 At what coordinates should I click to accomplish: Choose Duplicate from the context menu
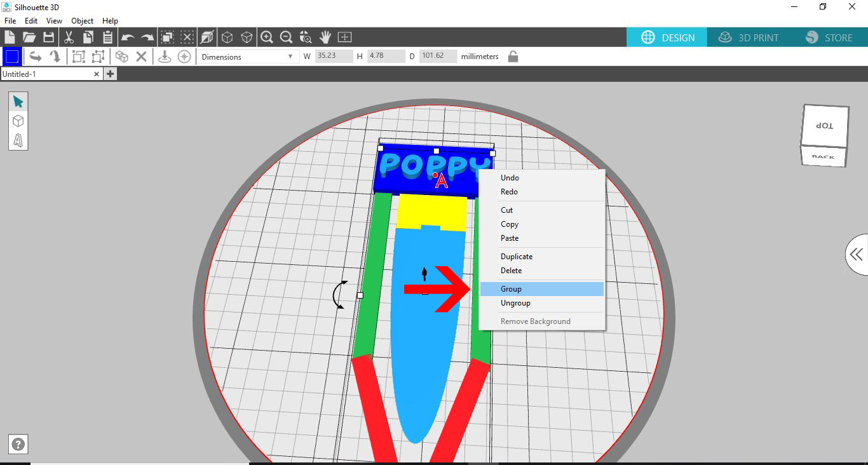[x=542, y=257]
